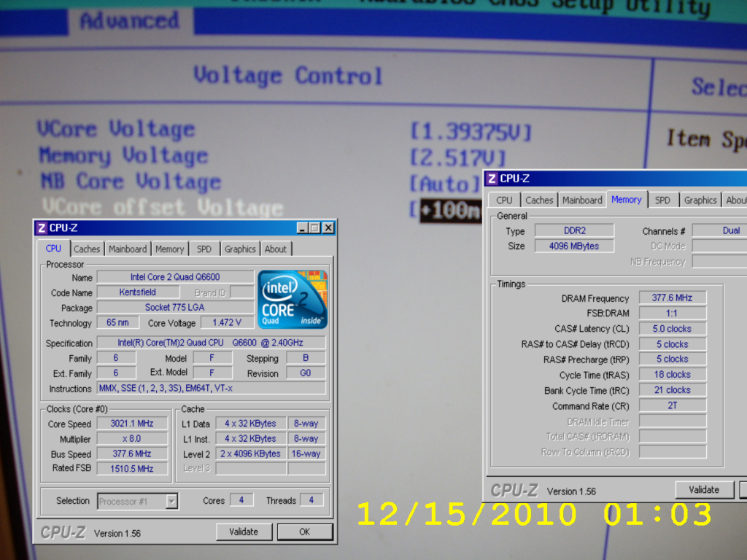Select SPD tab in right CPU-Z window
747x560 pixels.
[x=662, y=201]
